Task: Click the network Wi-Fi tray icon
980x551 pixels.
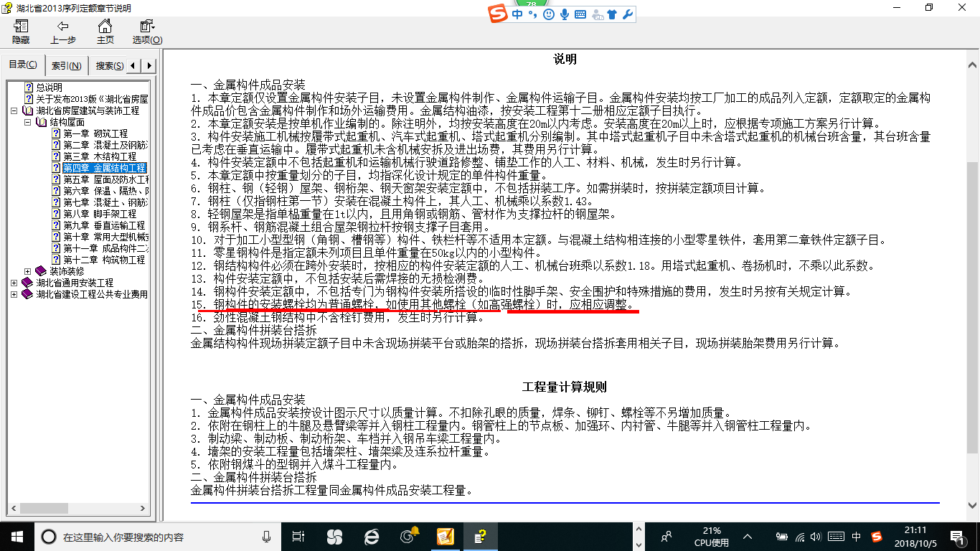Action: pos(801,537)
